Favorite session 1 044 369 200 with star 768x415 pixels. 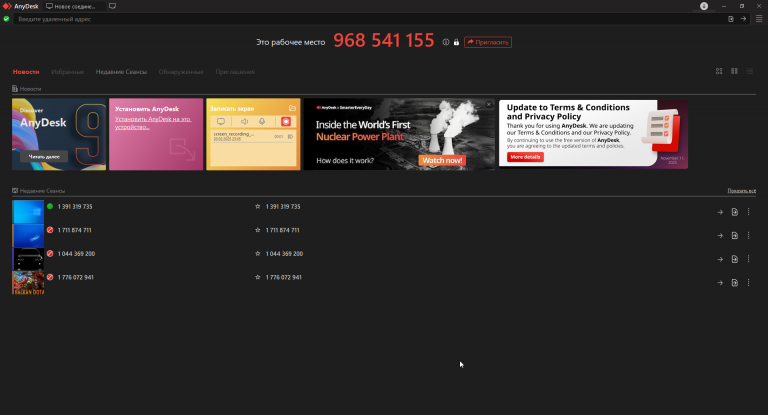(258, 253)
